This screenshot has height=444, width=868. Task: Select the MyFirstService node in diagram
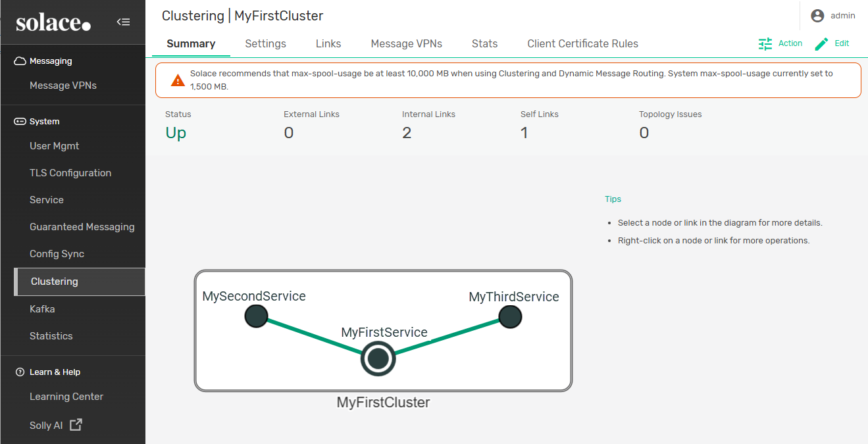378,359
